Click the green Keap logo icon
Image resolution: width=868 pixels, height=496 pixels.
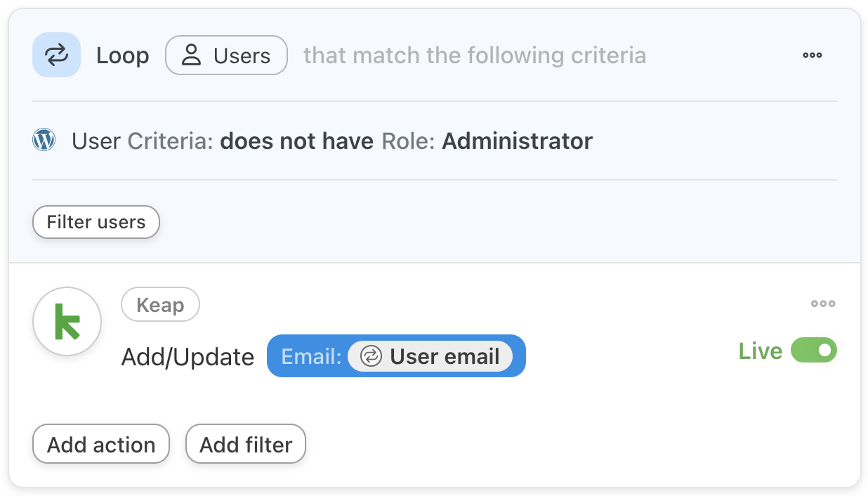coord(67,322)
